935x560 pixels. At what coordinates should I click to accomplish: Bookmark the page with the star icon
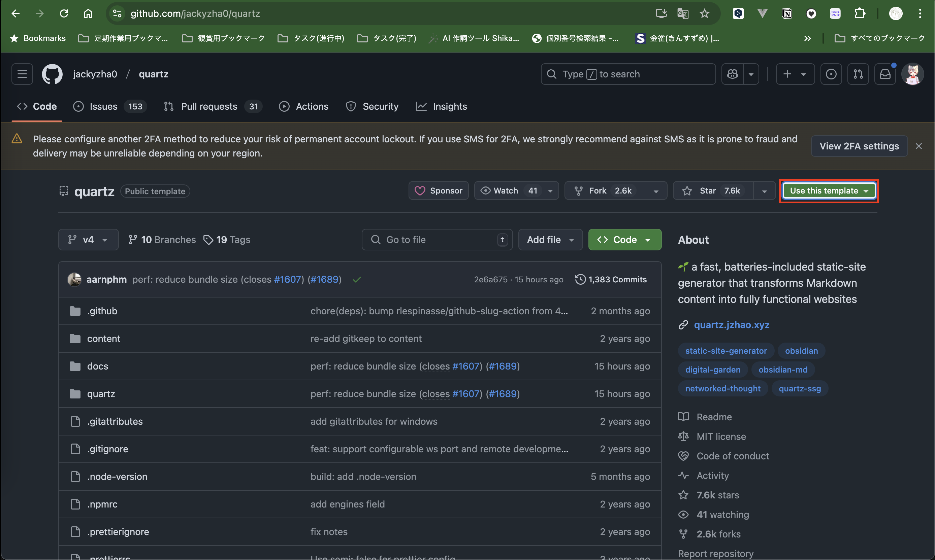point(704,13)
